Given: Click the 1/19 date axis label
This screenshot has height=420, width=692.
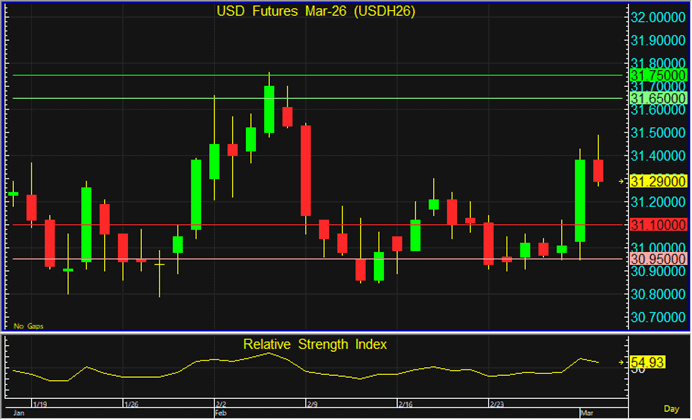Looking at the screenshot, I should click(40, 404).
